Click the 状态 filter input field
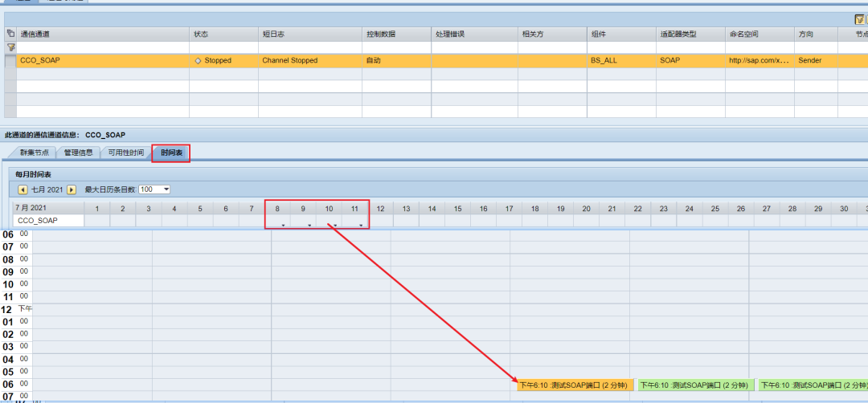 (223, 47)
